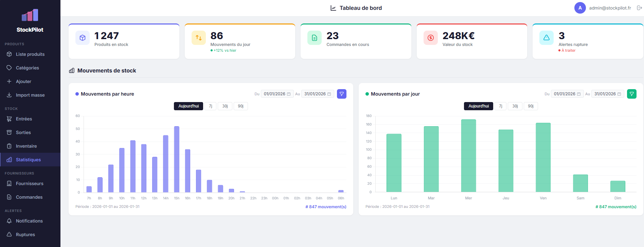Image resolution: width=644 pixels, height=247 pixels.
Task: Click the dollar icon on Valeur du stock card
Action: tap(430, 38)
